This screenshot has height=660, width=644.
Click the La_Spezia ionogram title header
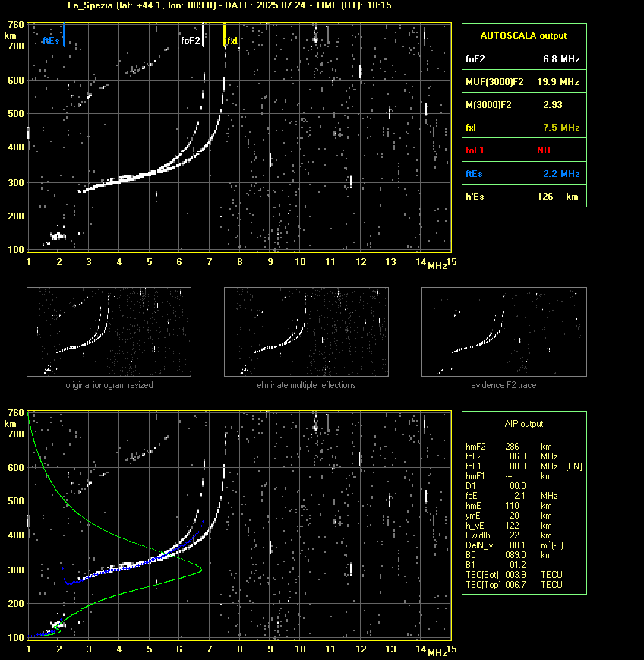click(x=229, y=5)
